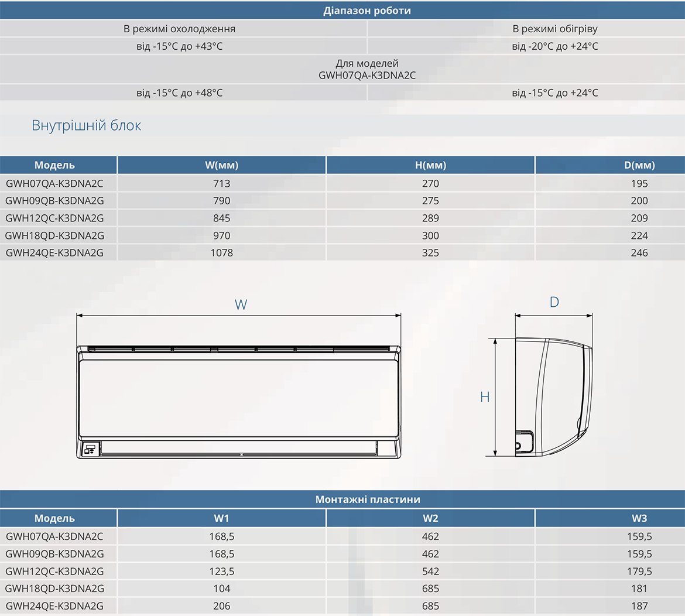Select the 'Для моделей GWH07QA-K3DNA2C' note
The height and width of the screenshot is (616, 685).
click(367, 70)
